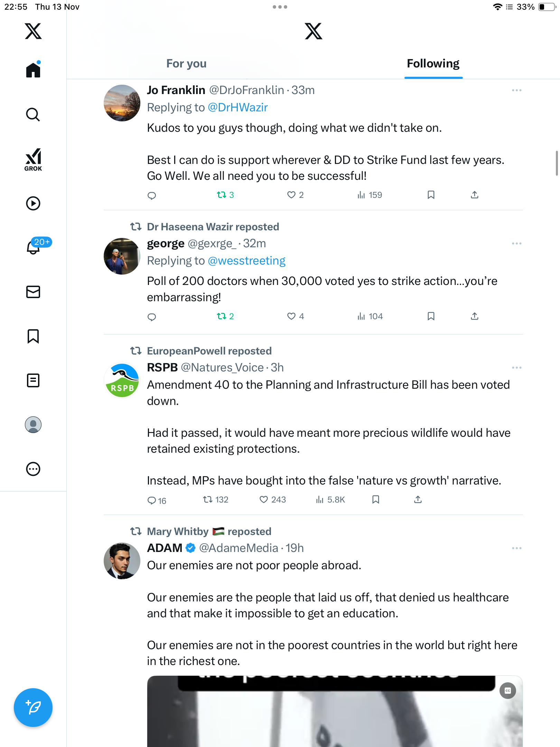560x747 pixels.
Task: Open Grok from the sidebar
Action: click(33, 160)
